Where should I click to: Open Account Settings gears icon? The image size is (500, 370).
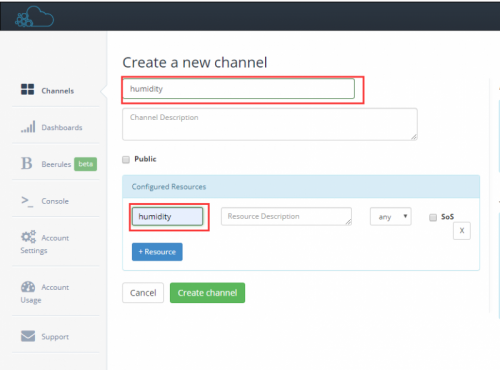28,236
